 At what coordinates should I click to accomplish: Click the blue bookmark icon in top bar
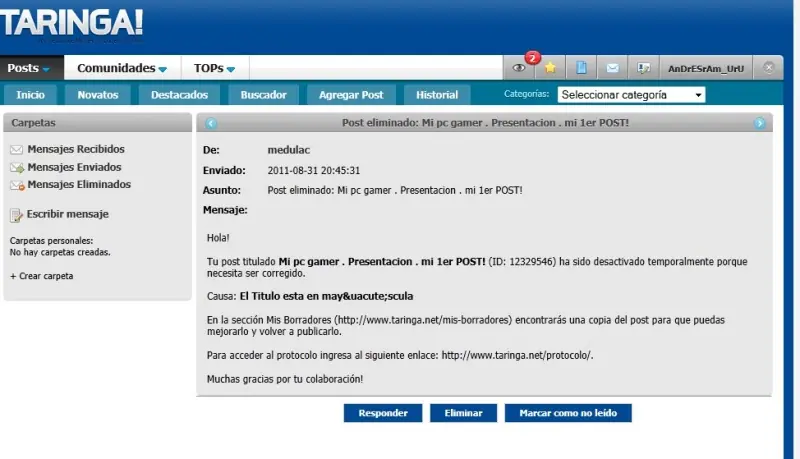click(581, 68)
